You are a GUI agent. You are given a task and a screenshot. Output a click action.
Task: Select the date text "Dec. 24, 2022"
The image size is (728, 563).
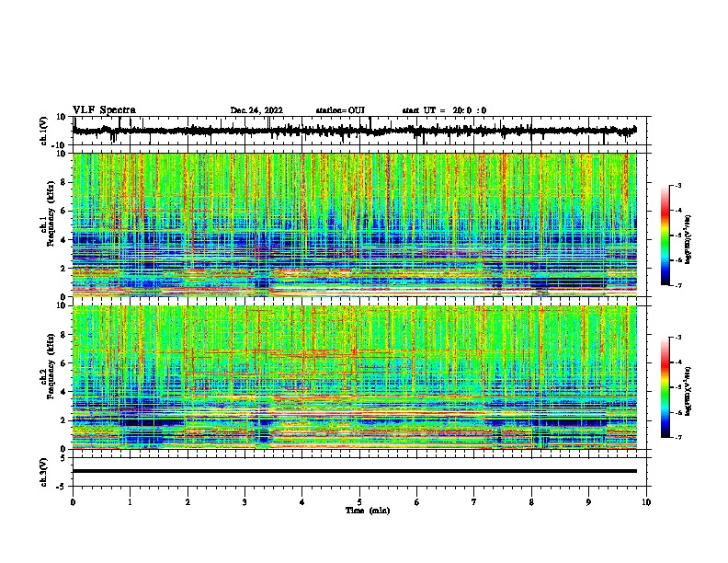256,110
